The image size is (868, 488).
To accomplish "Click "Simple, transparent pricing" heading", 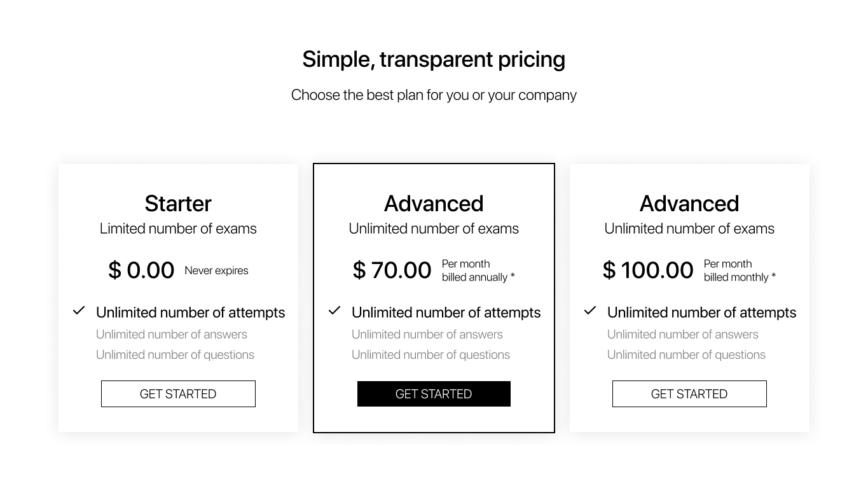I will tap(434, 59).
